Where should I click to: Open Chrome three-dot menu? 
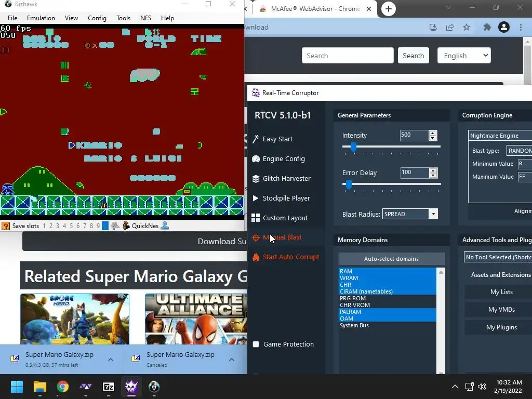point(521,27)
